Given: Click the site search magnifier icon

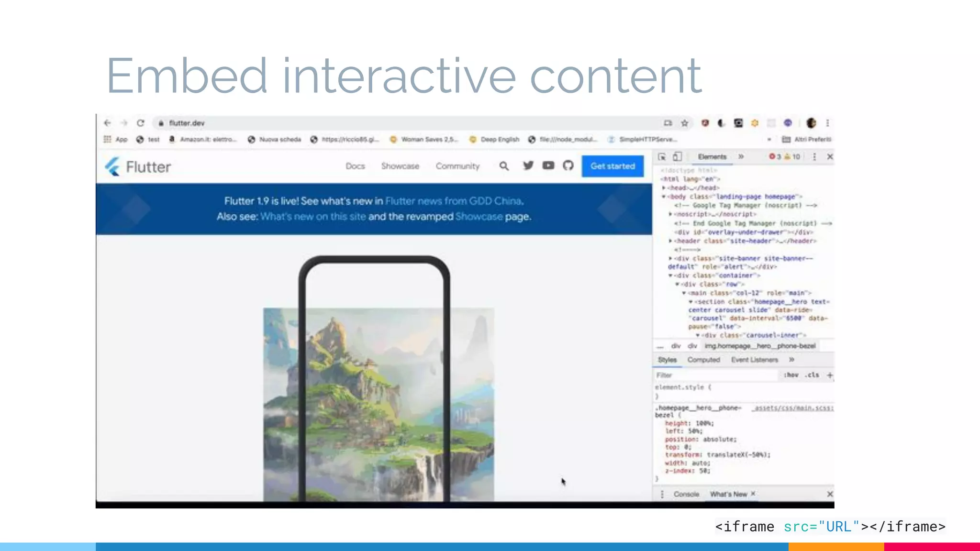Looking at the screenshot, I should pyautogui.click(x=504, y=166).
